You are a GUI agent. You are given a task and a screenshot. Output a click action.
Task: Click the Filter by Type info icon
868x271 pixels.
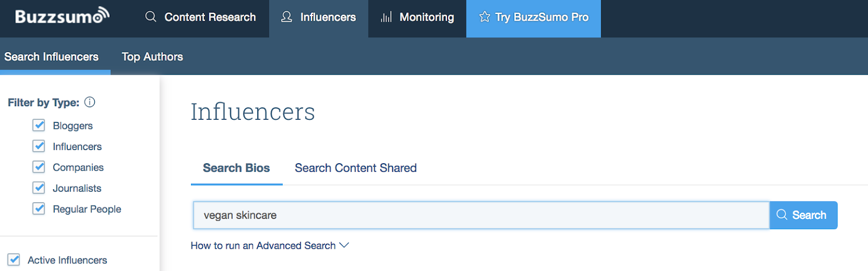pyautogui.click(x=90, y=102)
